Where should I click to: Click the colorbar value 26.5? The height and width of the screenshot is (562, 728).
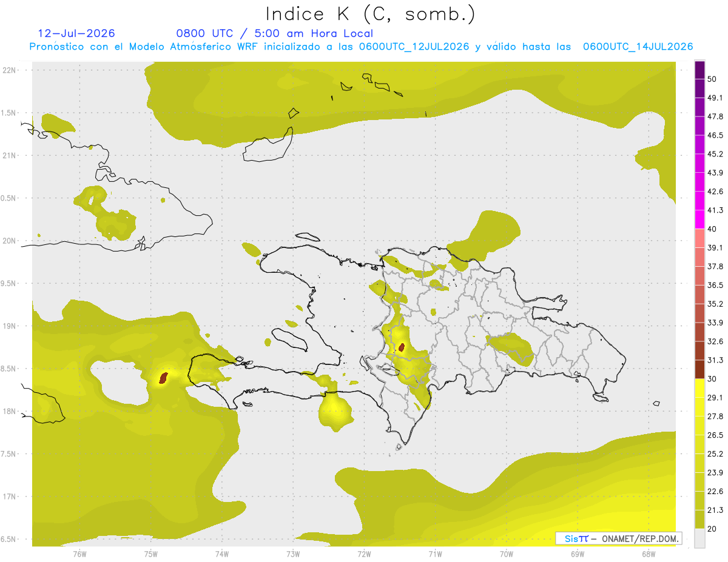pos(715,435)
